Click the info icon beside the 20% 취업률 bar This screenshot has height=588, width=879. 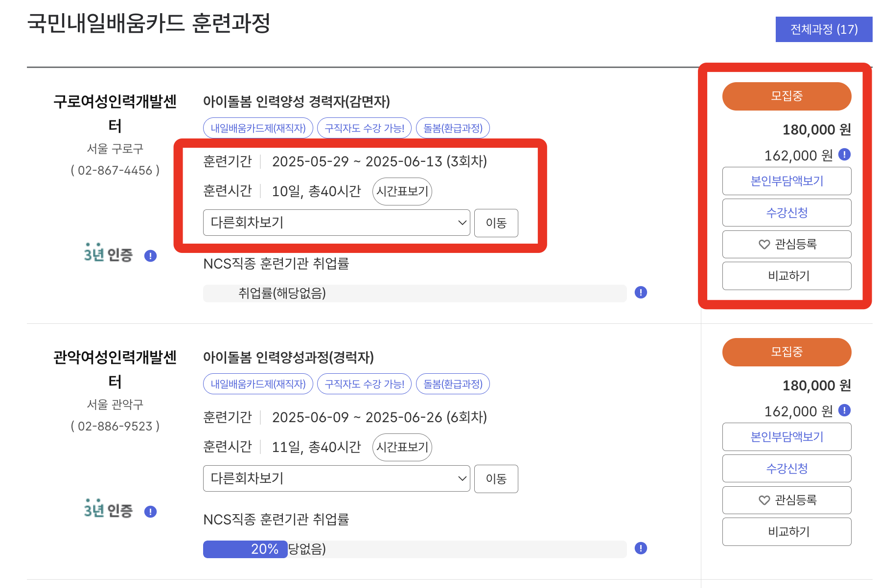tap(641, 549)
